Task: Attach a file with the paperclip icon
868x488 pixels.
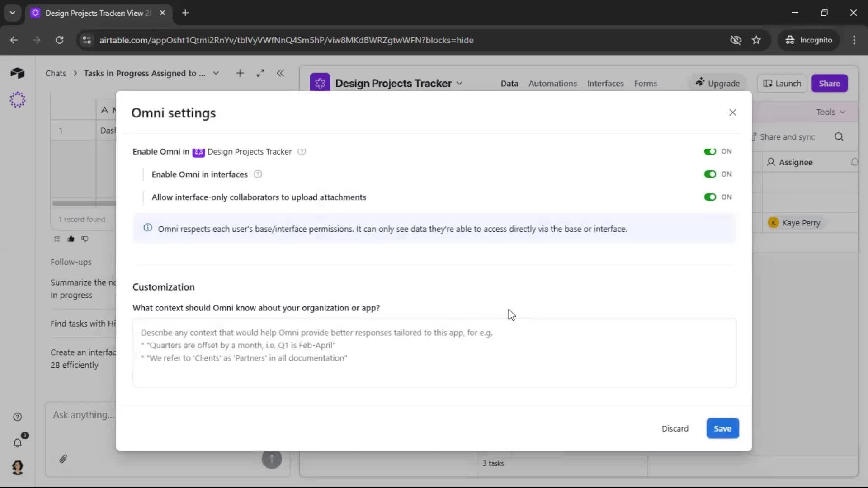Action: click(x=63, y=459)
